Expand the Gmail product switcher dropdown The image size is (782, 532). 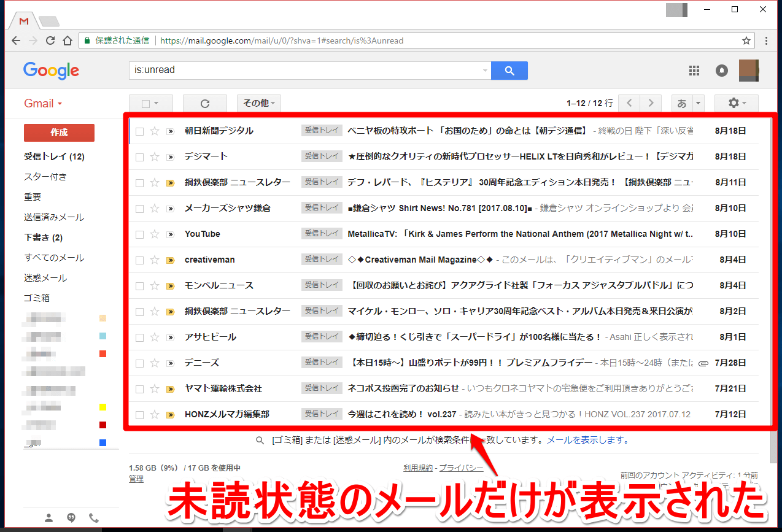coord(43,104)
